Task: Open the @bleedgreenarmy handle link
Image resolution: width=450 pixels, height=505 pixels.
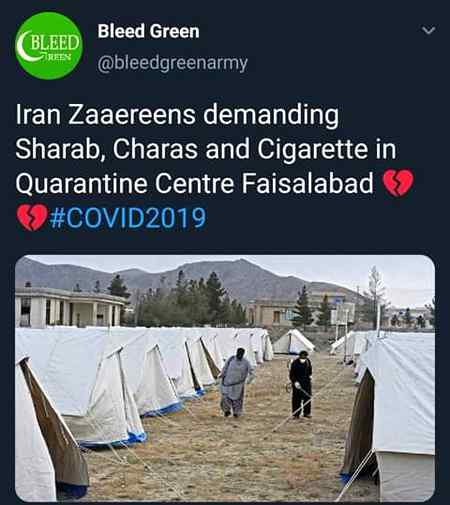Action: click(x=172, y=63)
